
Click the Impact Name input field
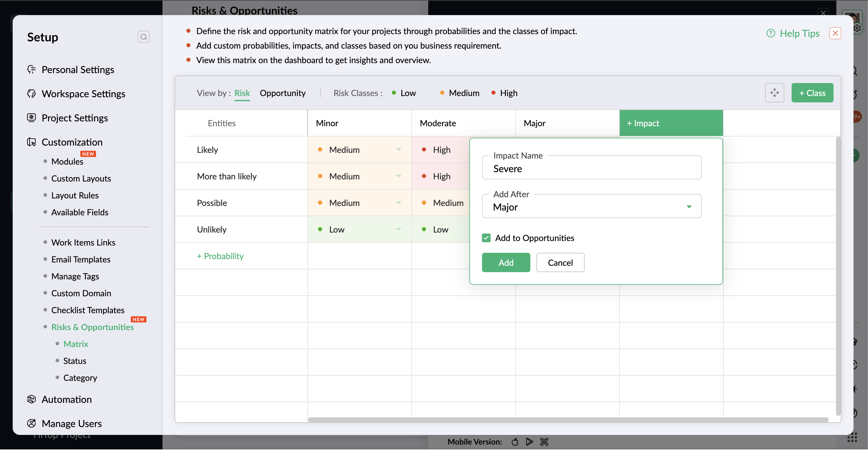591,169
